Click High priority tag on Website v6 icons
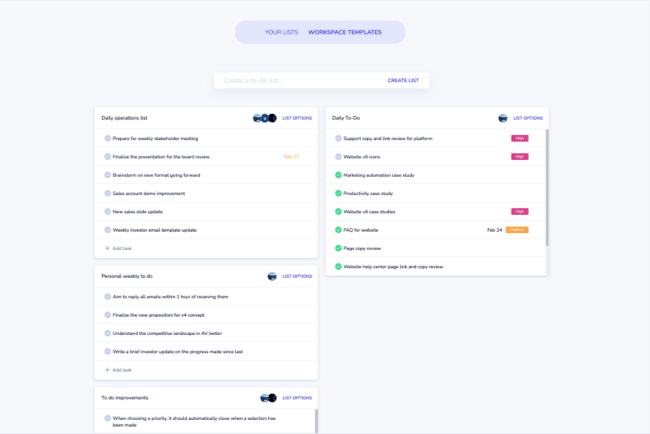The width and height of the screenshot is (650, 434). click(519, 157)
